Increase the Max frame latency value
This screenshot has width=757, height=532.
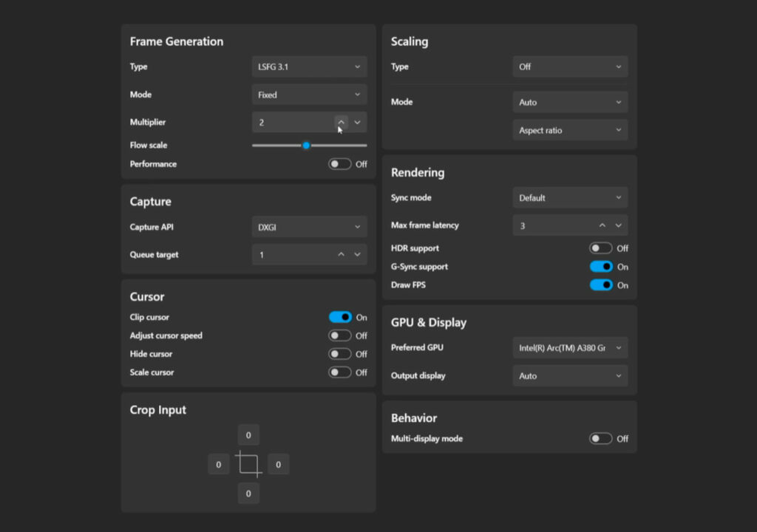pyautogui.click(x=602, y=225)
